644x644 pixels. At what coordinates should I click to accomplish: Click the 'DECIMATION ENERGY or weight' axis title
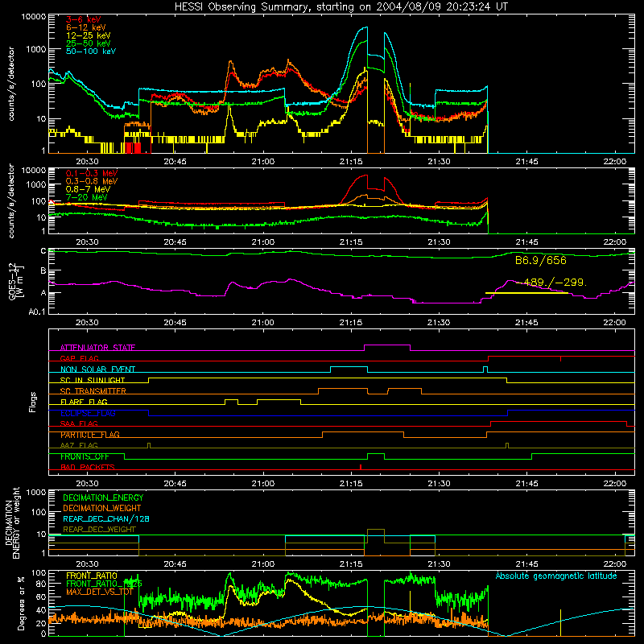(x=11, y=522)
